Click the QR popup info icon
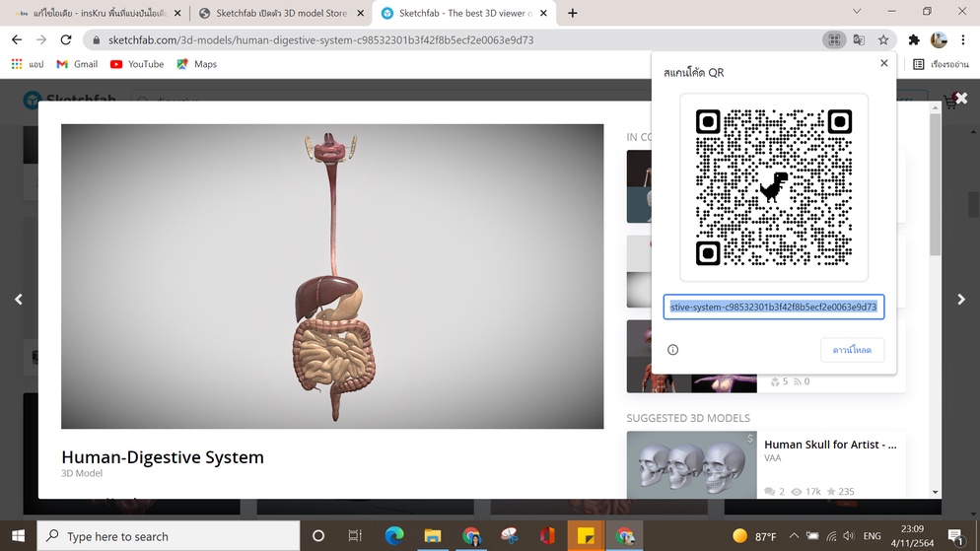Image resolution: width=980 pixels, height=551 pixels. click(672, 350)
